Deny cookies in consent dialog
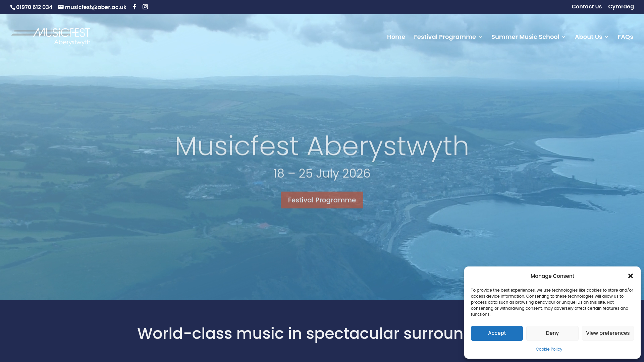The image size is (644, 362). 552,333
